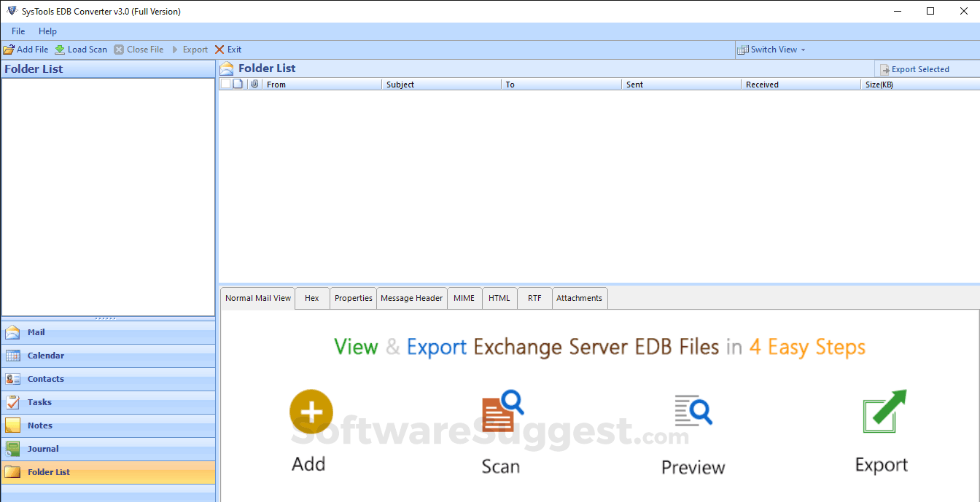Click the Preview magnifier icon
This screenshot has height=502, width=980.
coord(693,410)
